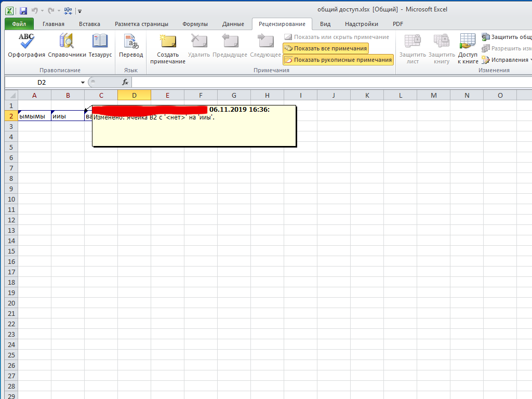The image size is (532, 399).
Task: Switch to the Формулы ribbon tab
Action: [195, 24]
